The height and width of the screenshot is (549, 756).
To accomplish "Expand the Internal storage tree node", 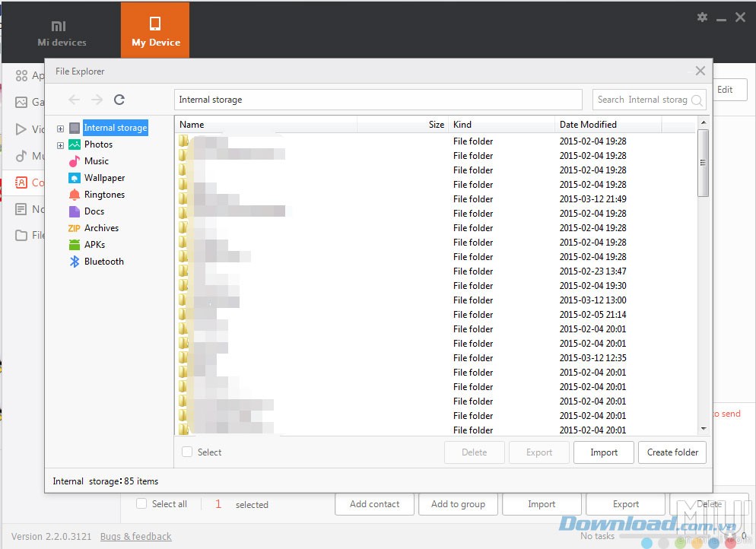I will tap(60, 128).
